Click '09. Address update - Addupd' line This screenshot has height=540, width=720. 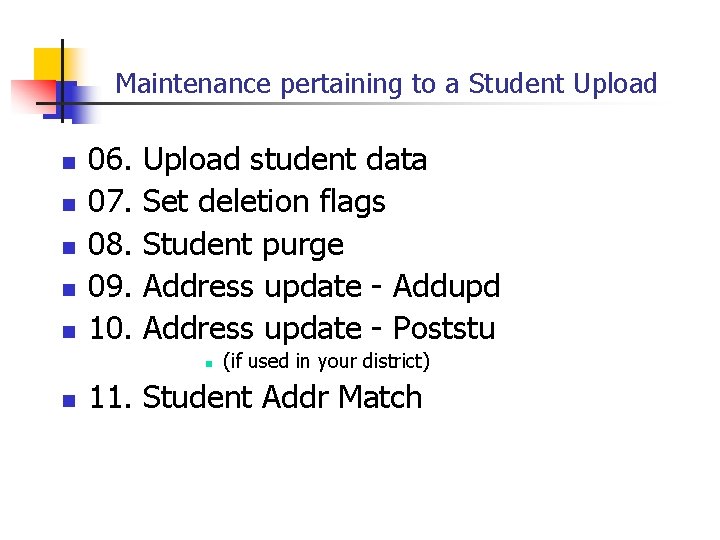click(294, 287)
